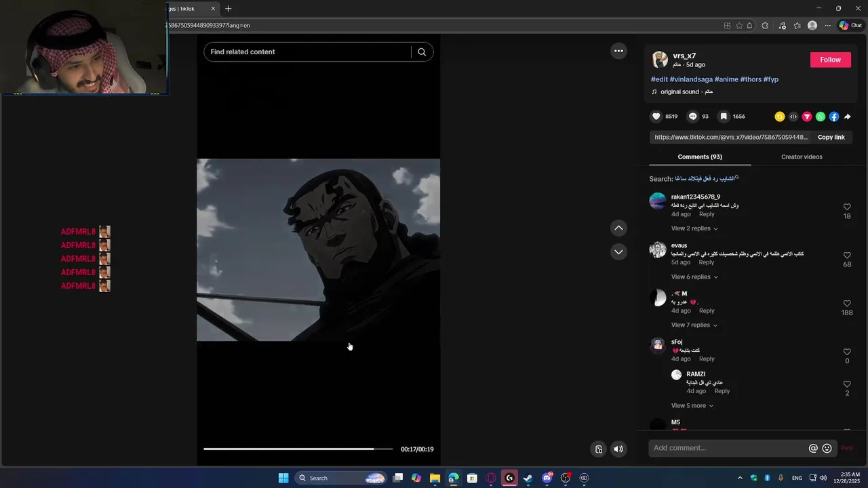Like RAMZI's reply heart
This screenshot has height=488, width=868.
pos(847,384)
